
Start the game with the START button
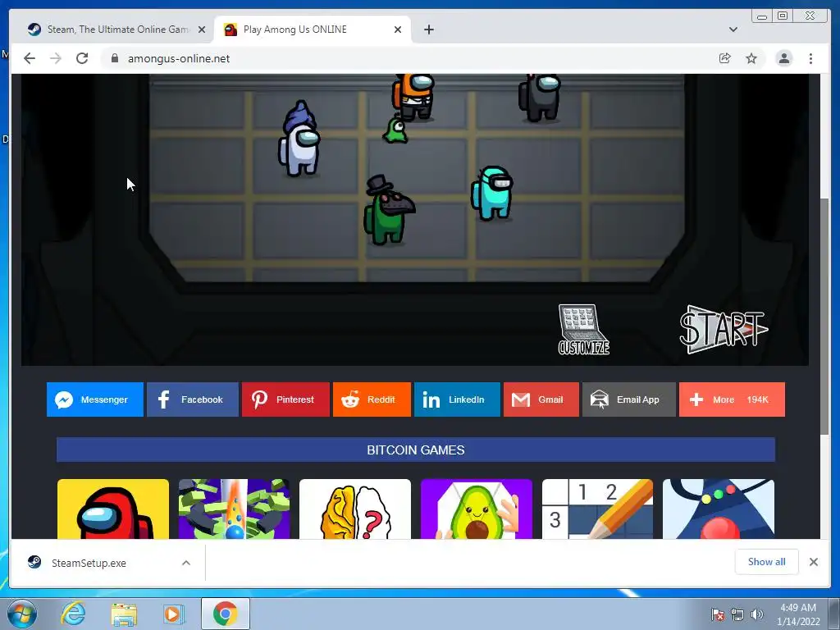(x=724, y=330)
